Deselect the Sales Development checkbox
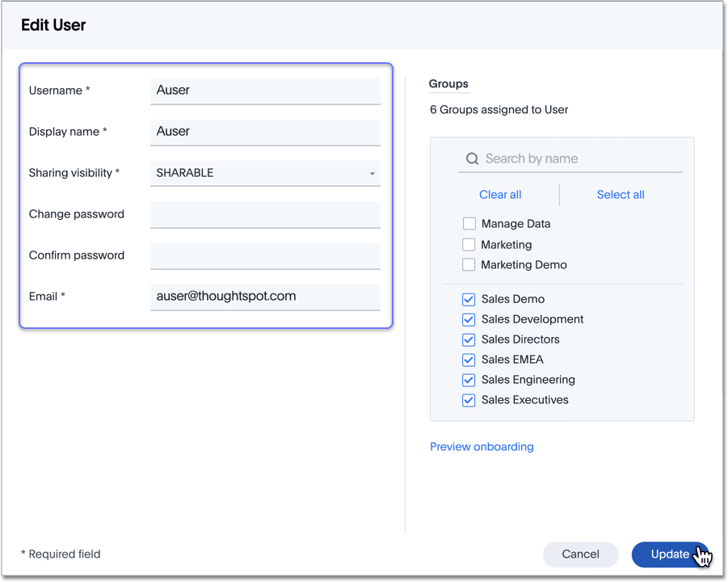Image resolution: width=728 pixels, height=582 pixels. point(469,319)
